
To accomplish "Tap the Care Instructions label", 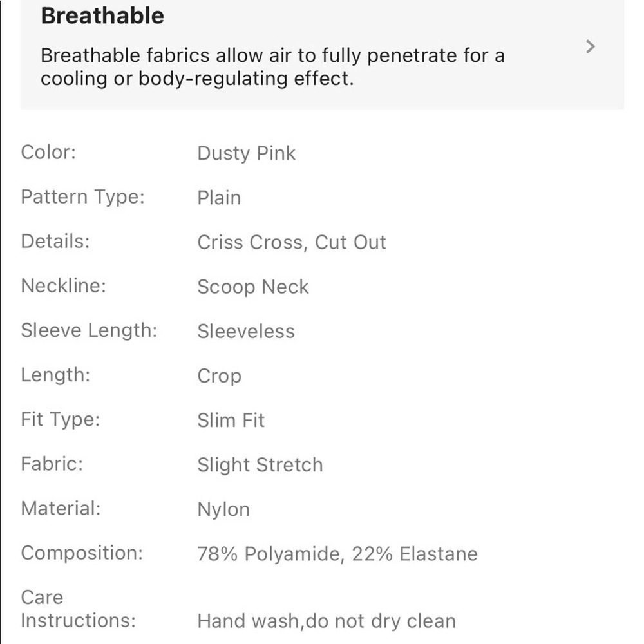I will (x=78, y=609).
